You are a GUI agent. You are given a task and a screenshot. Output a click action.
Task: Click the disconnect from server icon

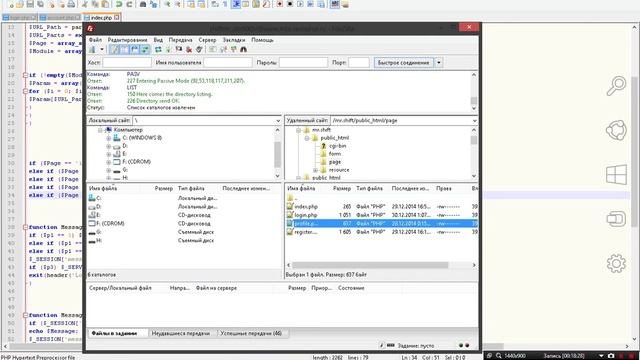[x=189, y=49]
